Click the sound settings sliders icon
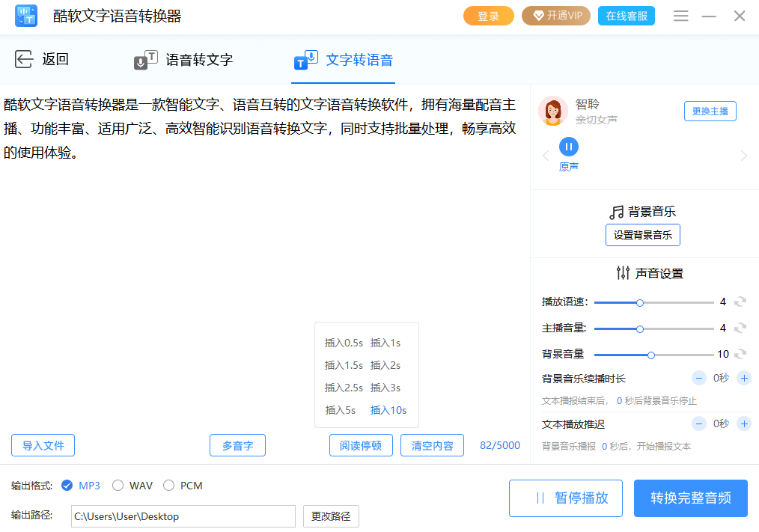Image resolution: width=759 pixels, height=532 pixels. (623, 273)
